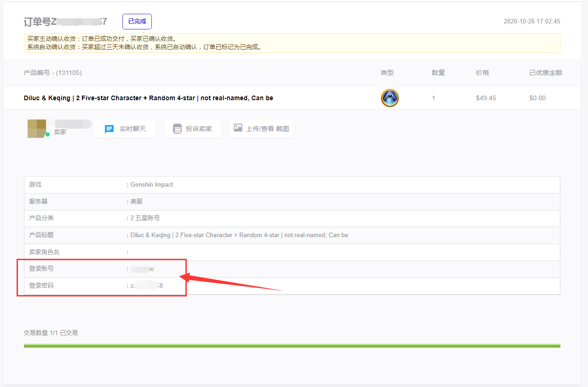Select the 登录密码 value field
The image size is (588, 387).
click(146, 285)
